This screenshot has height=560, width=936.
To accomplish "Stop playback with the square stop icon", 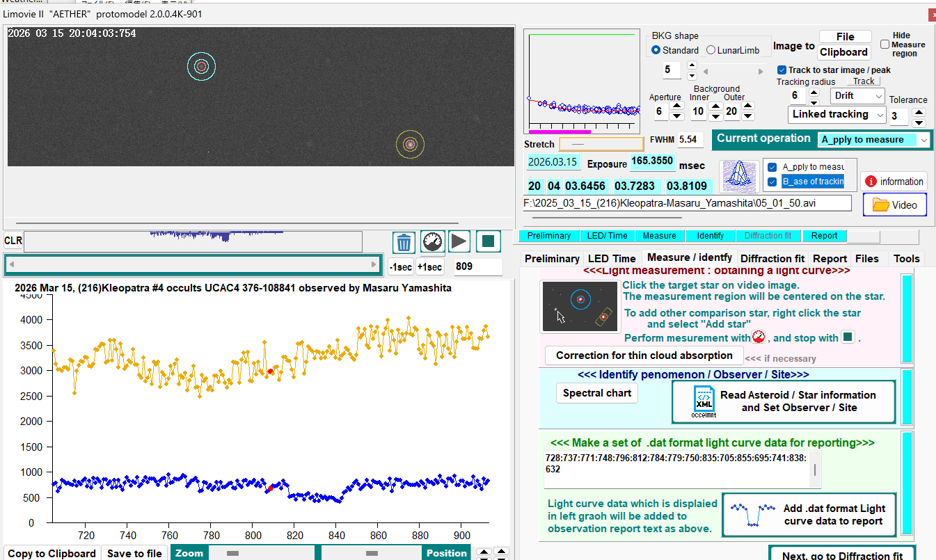I will (488, 242).
